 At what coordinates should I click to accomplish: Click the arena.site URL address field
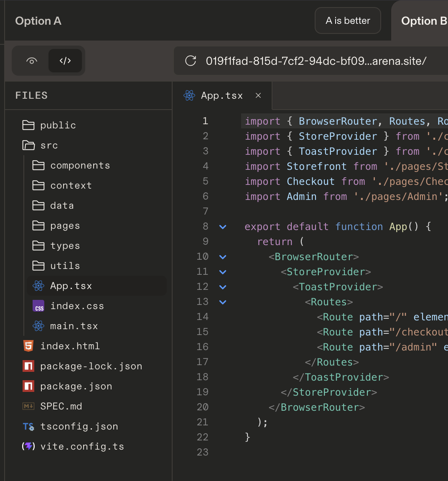[x=316, y=61]
